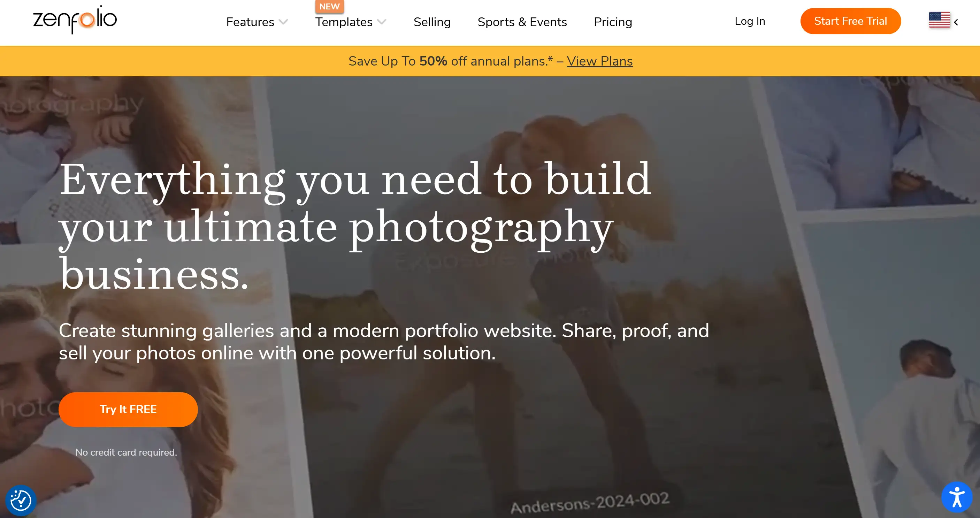Image resolution: width=980 pixels, height=518 pixels.
Task: Expand the Templates dropdown chevron
Action: coord(382,22)
